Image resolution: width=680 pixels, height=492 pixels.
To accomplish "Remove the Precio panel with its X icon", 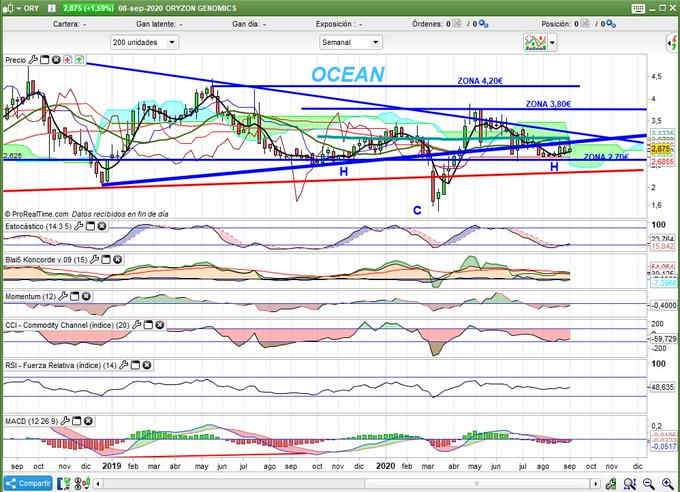I will [x=56, y=60].
